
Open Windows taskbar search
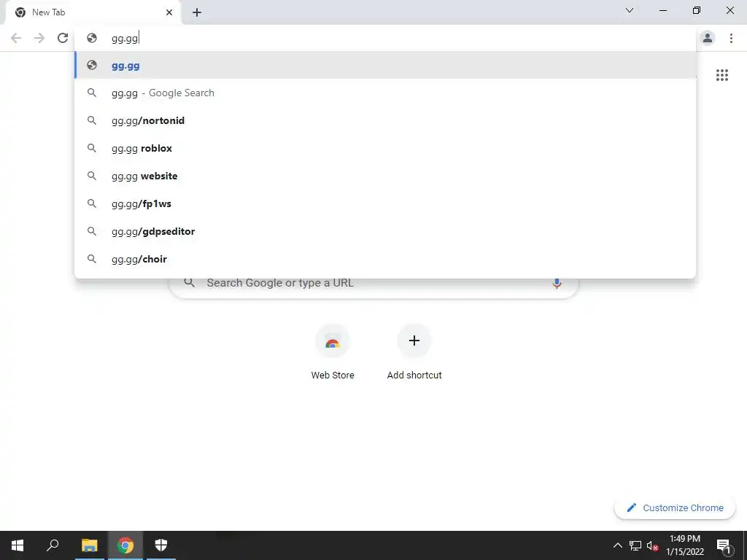point(53,545)
